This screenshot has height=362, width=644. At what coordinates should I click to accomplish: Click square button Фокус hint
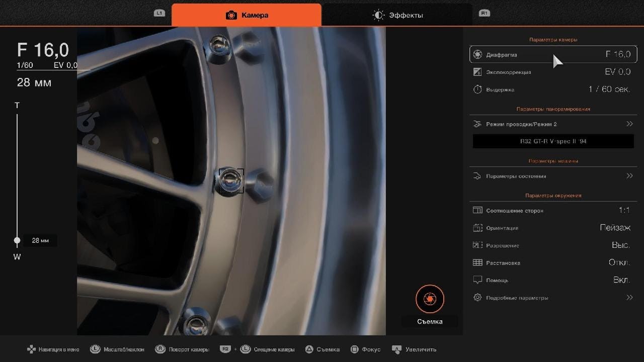point(365,349)
